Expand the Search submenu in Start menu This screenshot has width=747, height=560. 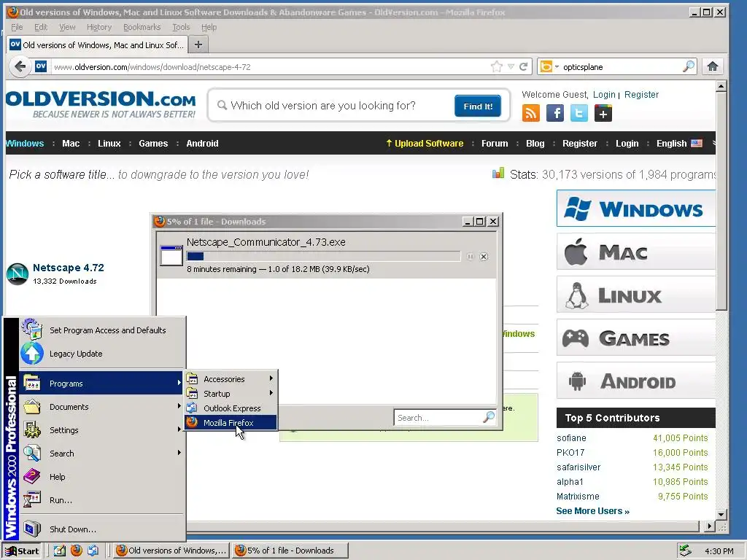(x=102, y=454)
